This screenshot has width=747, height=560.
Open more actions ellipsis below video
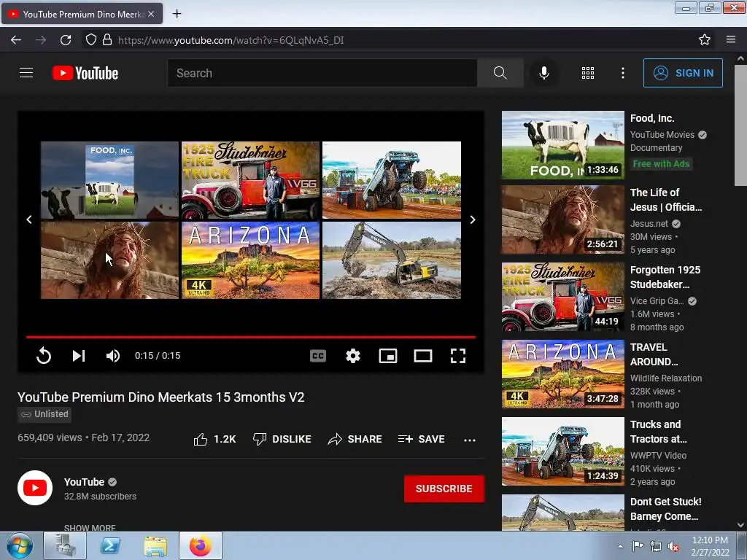pos(470,440)
